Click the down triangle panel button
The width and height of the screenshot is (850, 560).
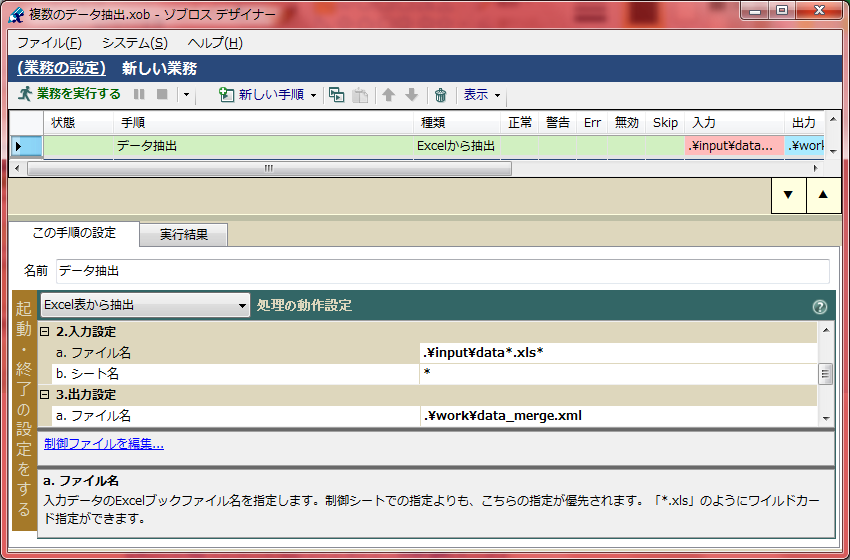click(x=788, y=195)
